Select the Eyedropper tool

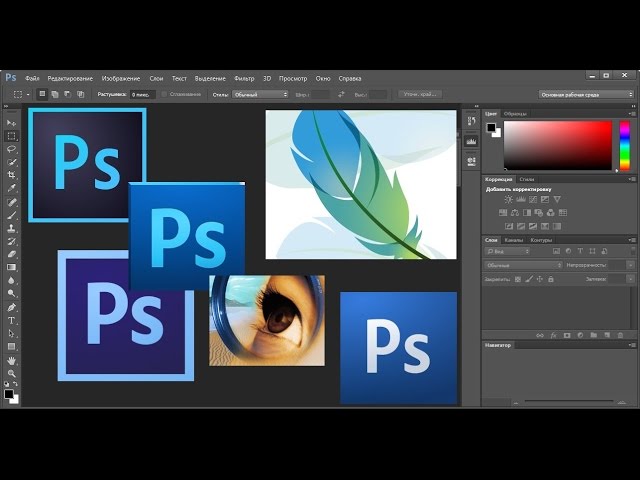click(x=11, y=188)
